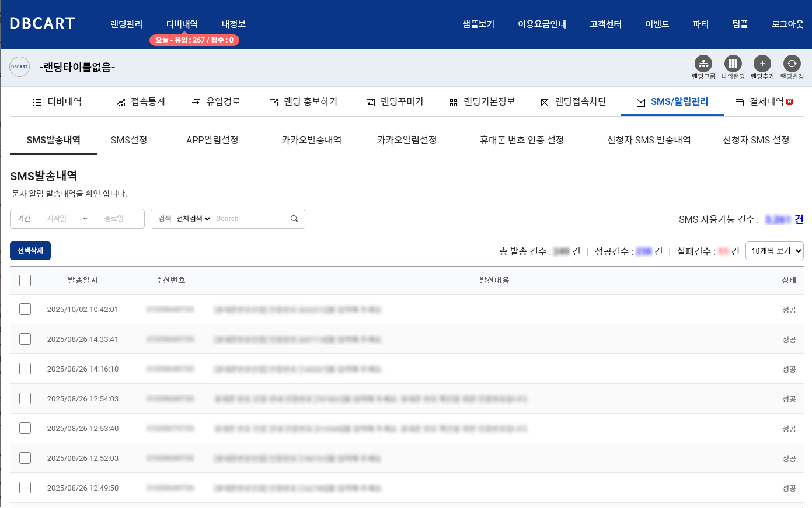This screenshot has width=812, height=508.
Task: Click the 랜딩추가 plus icon
Action: tap(762, 64)
